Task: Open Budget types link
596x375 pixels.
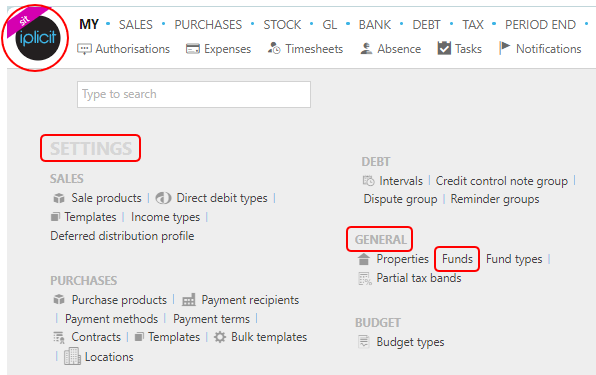Action: tap(411, 342)
